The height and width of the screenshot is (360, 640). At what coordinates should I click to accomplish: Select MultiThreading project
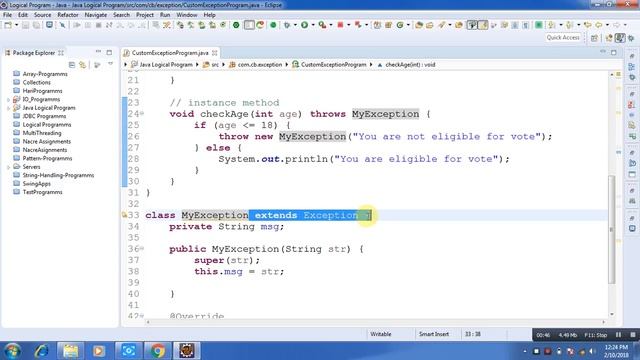point(42,133)
